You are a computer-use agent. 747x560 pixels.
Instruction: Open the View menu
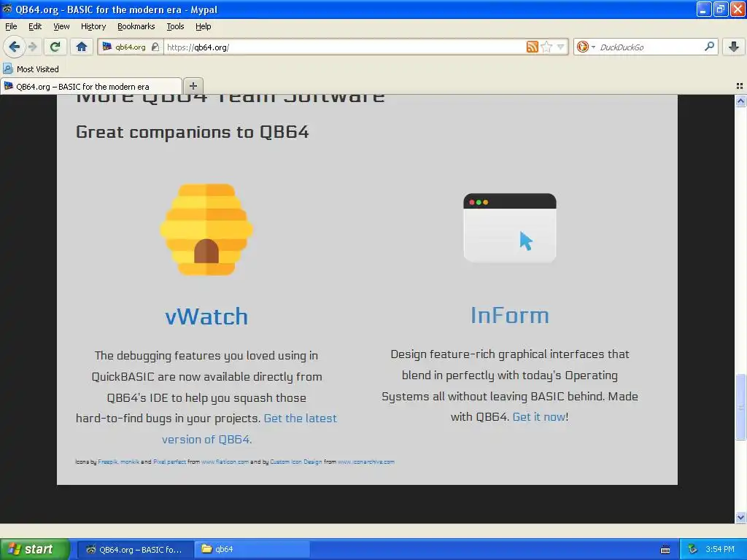pos(61,26)
